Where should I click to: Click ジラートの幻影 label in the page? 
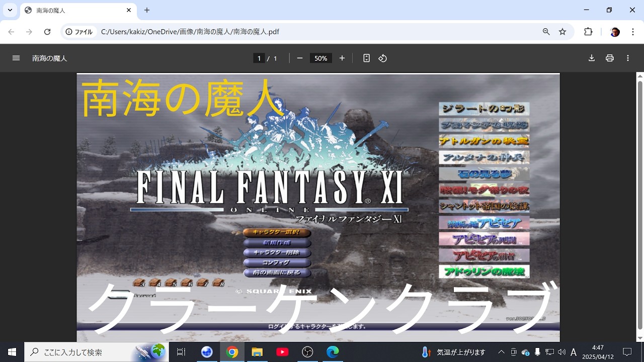tap(484, 109)
